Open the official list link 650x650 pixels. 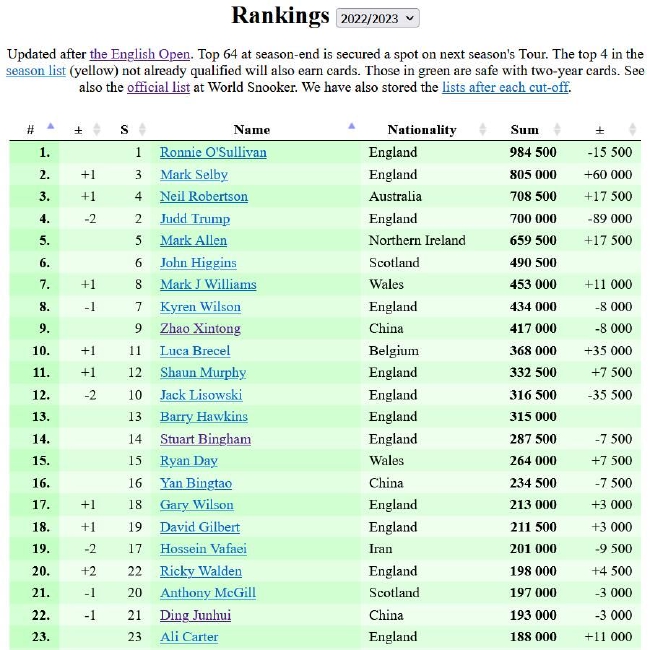158,87
